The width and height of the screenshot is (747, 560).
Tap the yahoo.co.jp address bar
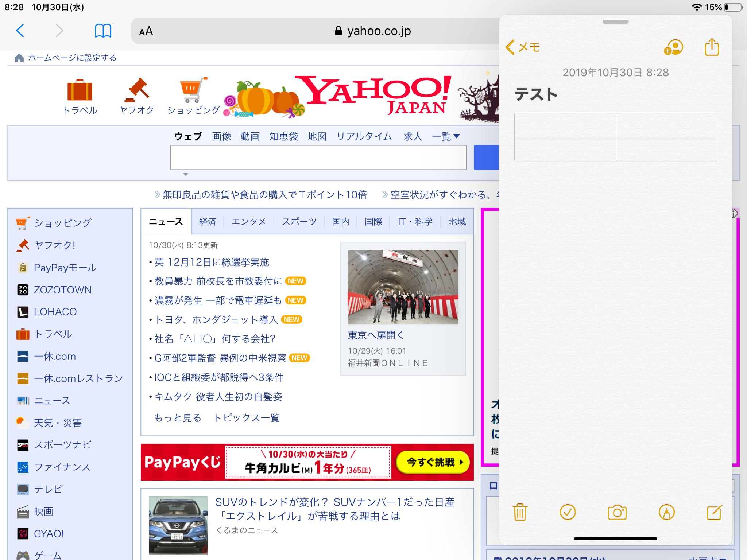click(x=373, y=31)
